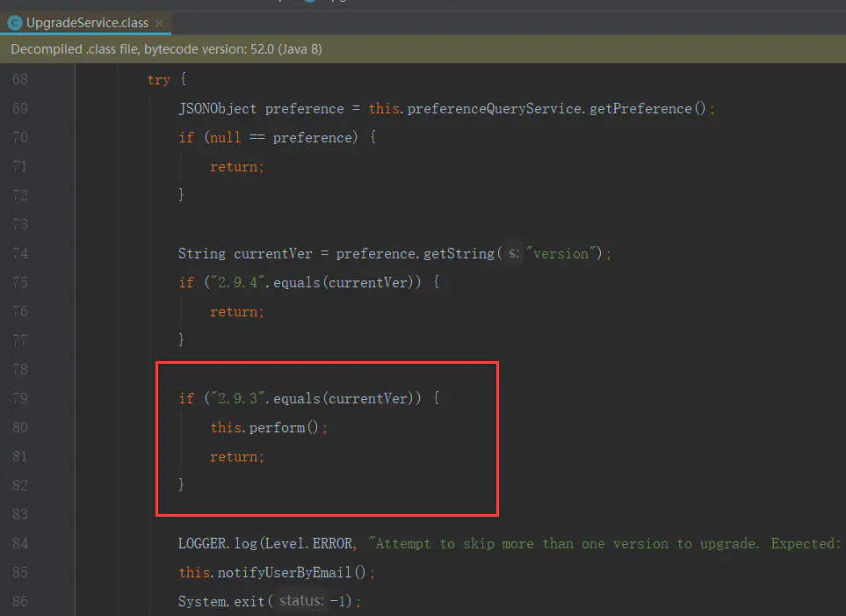Screen dimensions: 846x616
Task: Click line number 79 in gutter
Action: tap(19, 398)
